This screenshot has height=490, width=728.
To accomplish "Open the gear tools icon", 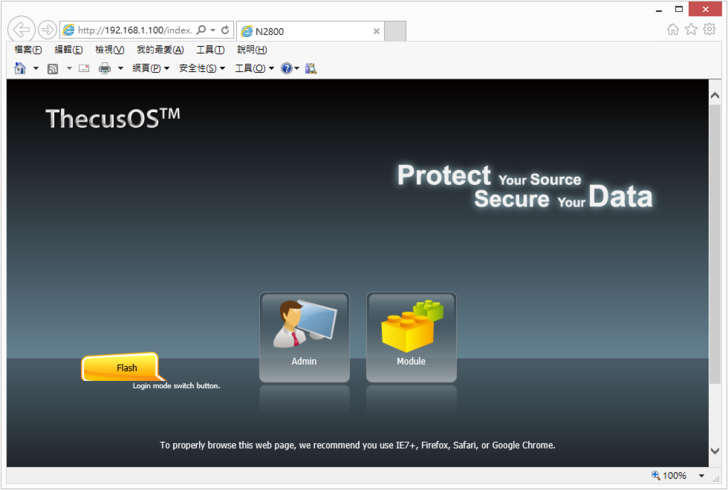I will (709, 30).
